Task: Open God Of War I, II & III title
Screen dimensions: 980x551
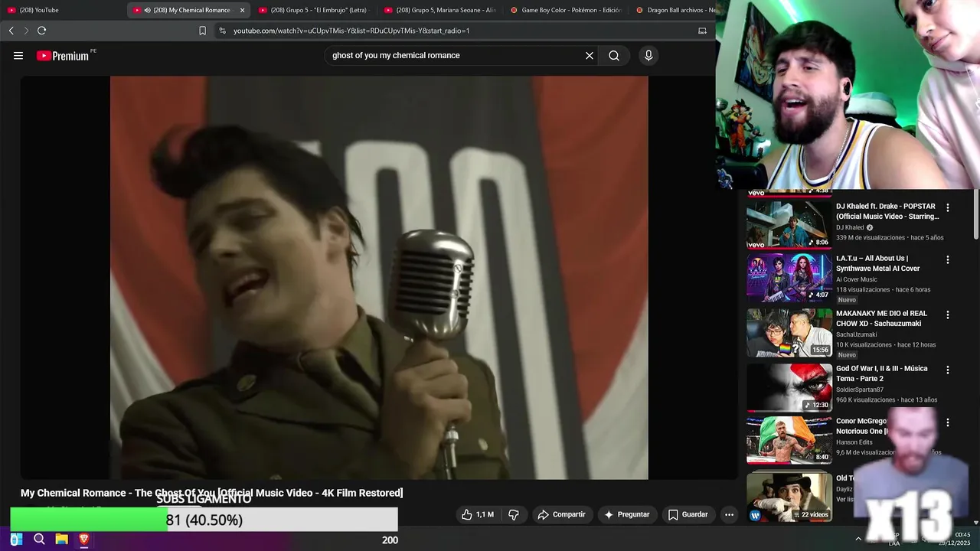Action: (882, 373)
